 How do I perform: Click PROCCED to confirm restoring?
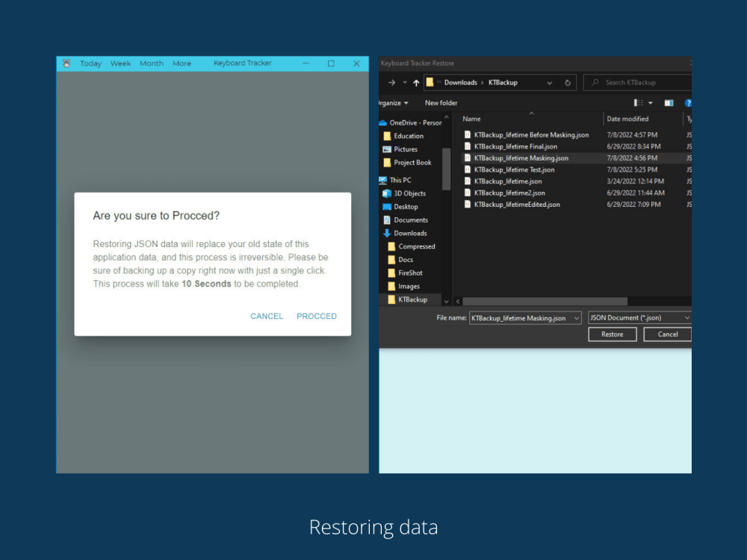coord(316,316)
